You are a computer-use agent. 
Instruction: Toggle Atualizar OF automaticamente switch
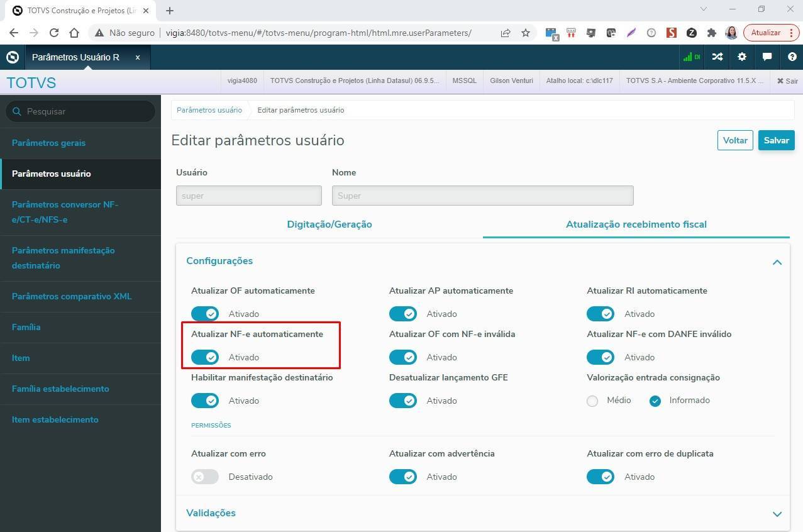click(x=205, y=313)
